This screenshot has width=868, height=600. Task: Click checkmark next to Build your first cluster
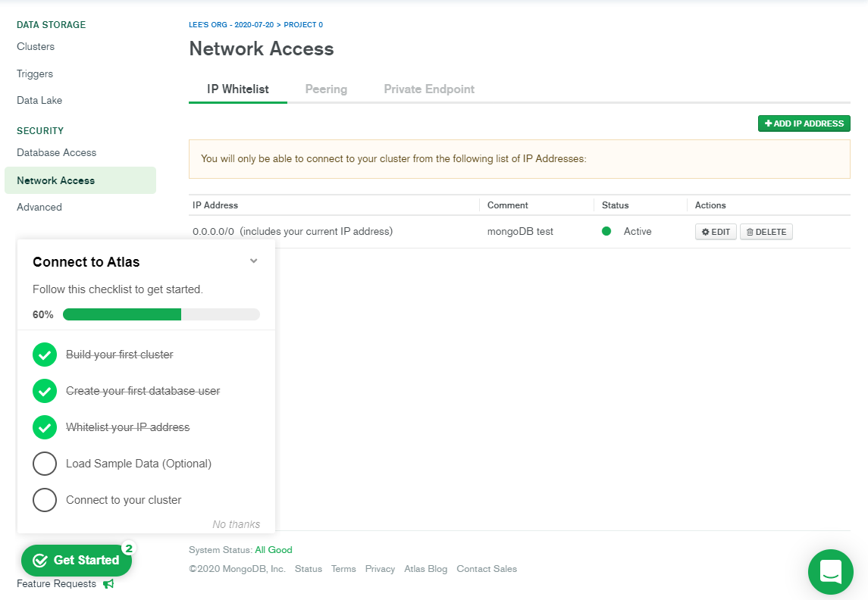pos(45,355)
